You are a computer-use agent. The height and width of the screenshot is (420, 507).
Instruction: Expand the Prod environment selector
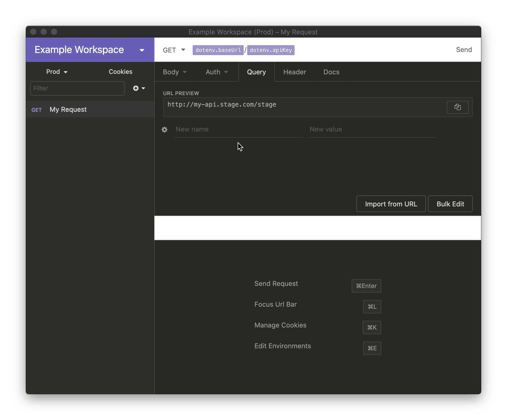click(57, 72)
